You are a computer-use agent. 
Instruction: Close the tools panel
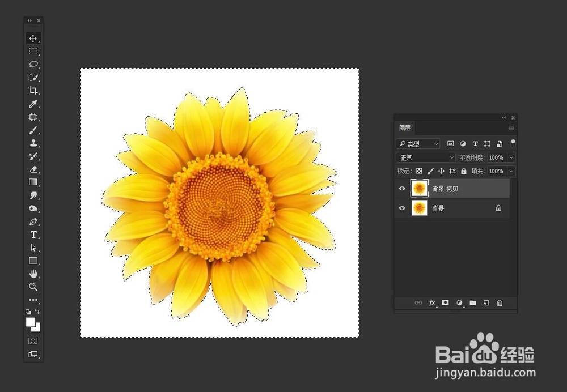[x=39, y=20]
